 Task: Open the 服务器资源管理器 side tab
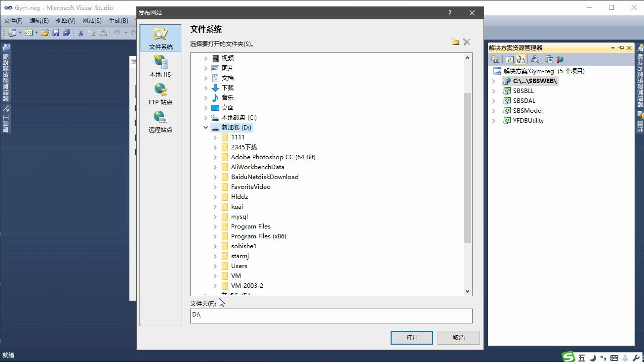[x=6, y=73]
